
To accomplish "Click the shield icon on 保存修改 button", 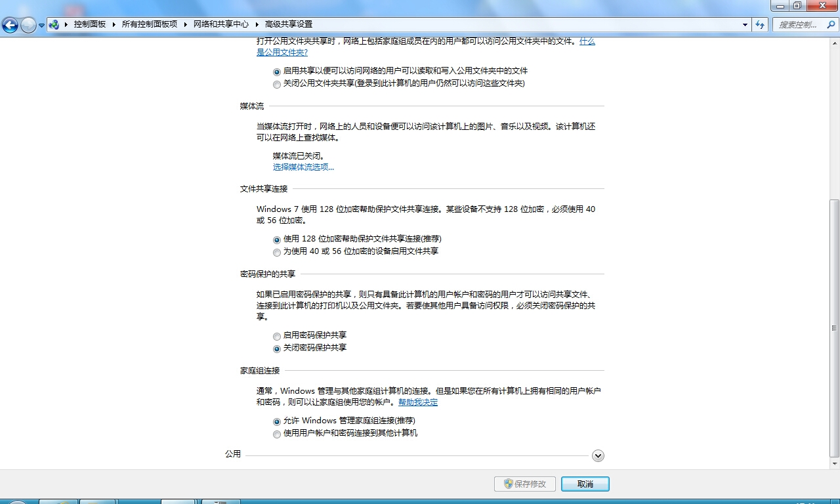I will [x=508, y=484].
